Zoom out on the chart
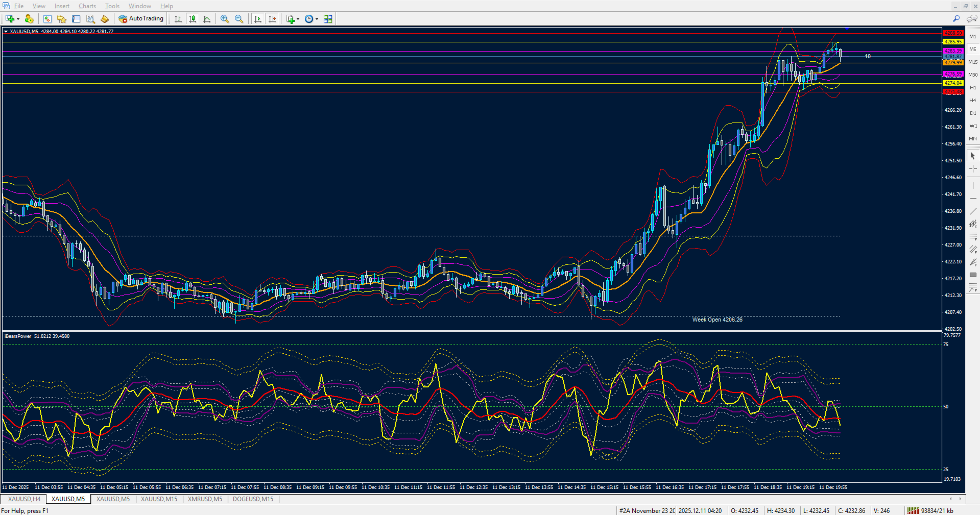The height and width of the screenshot is (515, 980). tap(239, 19)
